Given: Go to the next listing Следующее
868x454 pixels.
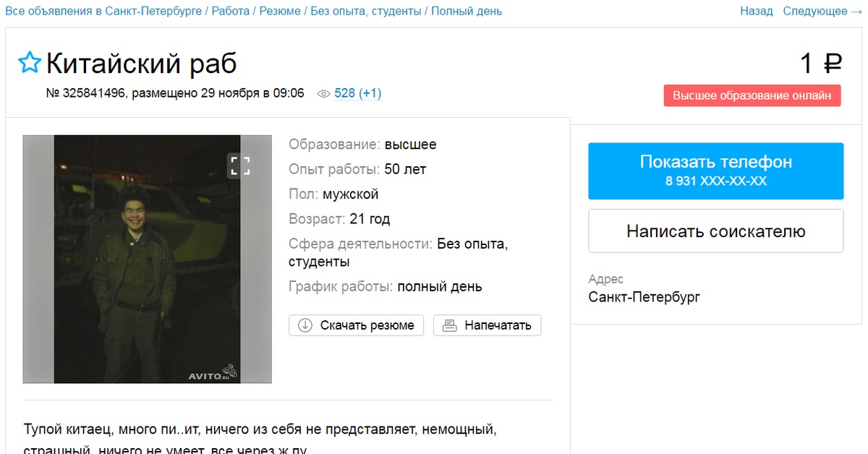Looking at the screenshot, I should (823, 11).
